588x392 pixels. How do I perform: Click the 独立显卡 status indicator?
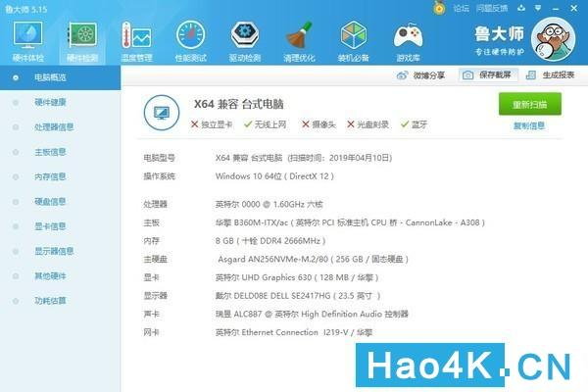coord(212,124)
